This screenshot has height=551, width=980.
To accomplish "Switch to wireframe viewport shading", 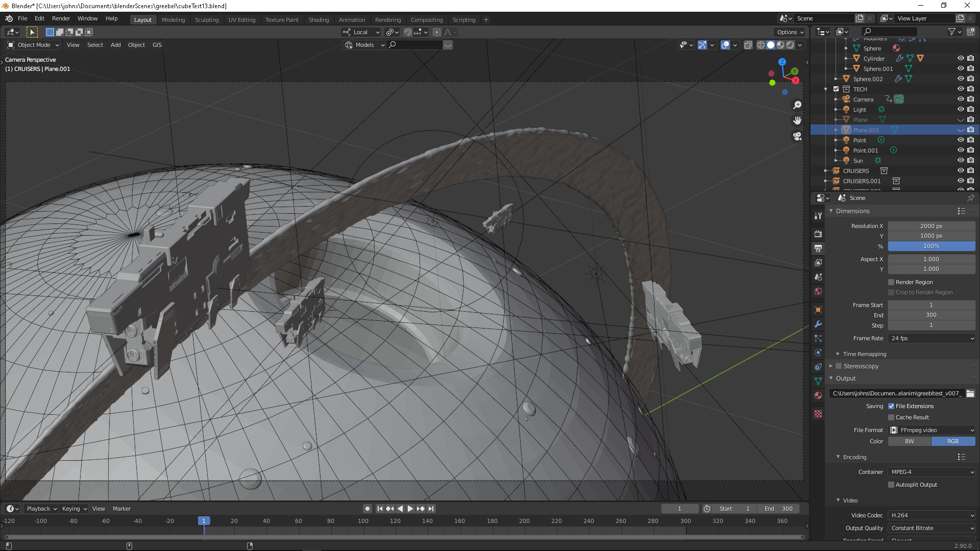I will coord(761,45).
